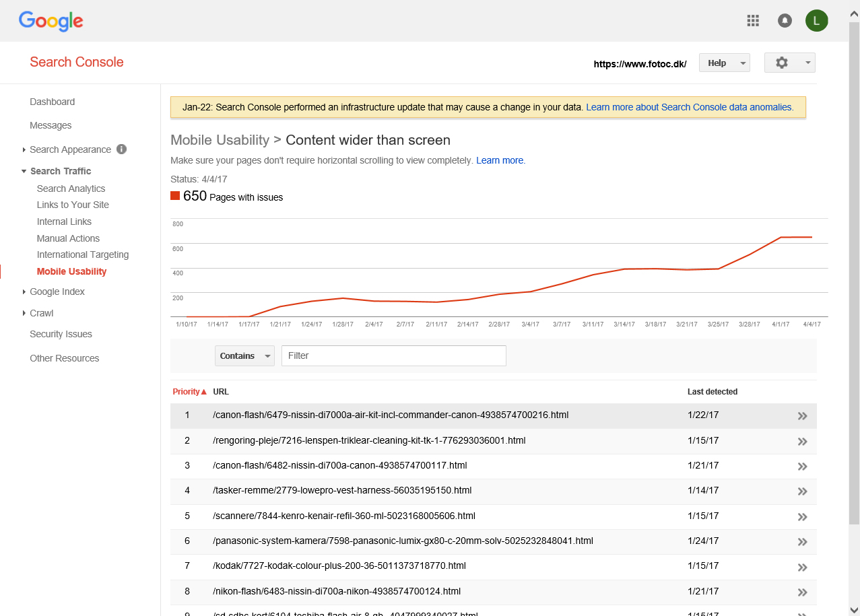Click the chart point at 4/1/17
This screenshot has width=860, height=616.
[x=781, y=238]
